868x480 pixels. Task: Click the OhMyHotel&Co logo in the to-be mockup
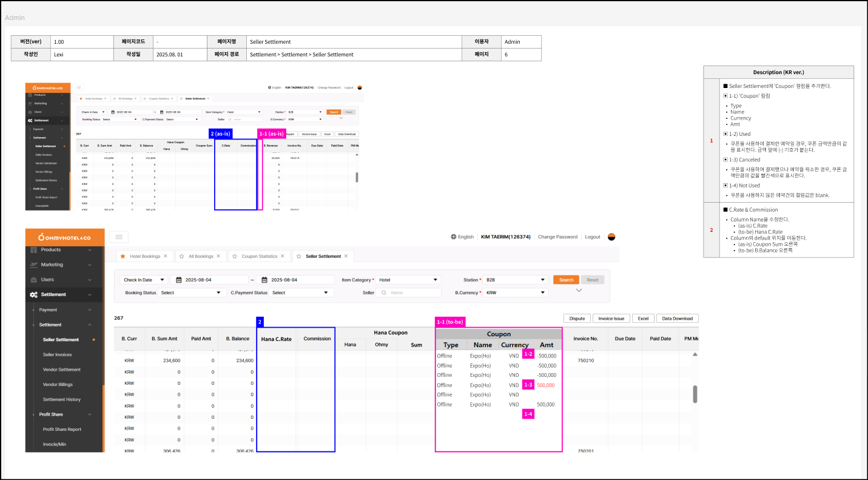pos(64,237)
